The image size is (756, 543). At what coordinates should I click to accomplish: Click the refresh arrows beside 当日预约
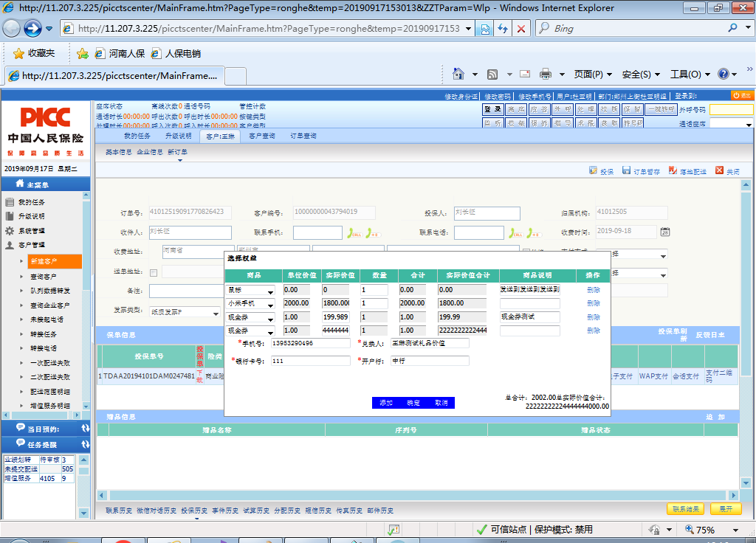86,429
